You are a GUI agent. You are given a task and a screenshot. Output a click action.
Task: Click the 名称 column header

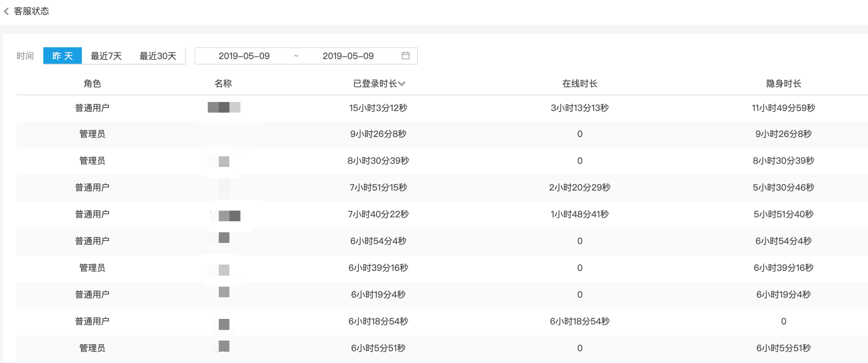tap(223, 83)
